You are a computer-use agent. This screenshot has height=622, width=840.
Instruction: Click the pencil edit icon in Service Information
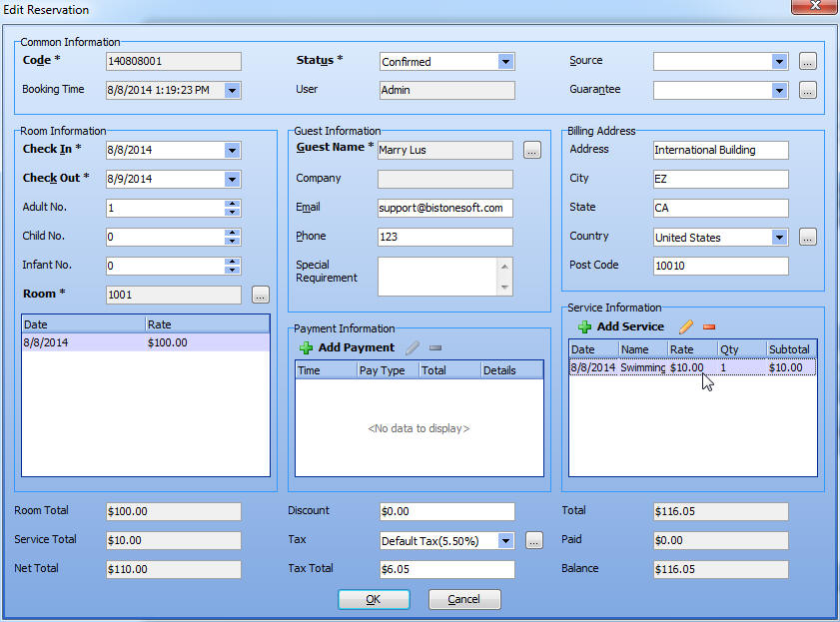pyautogui.click(x=685, y=326)
